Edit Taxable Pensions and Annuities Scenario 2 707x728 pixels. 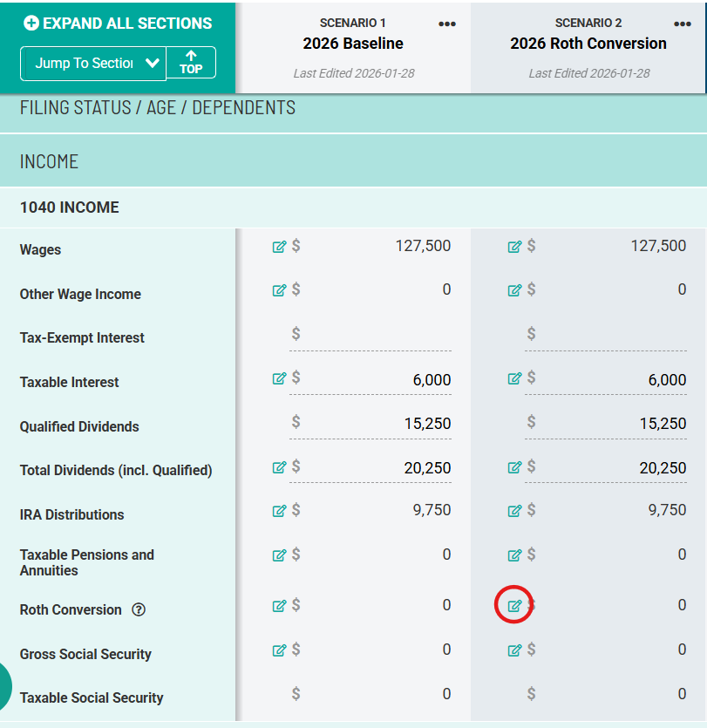[x=514, y=555]
